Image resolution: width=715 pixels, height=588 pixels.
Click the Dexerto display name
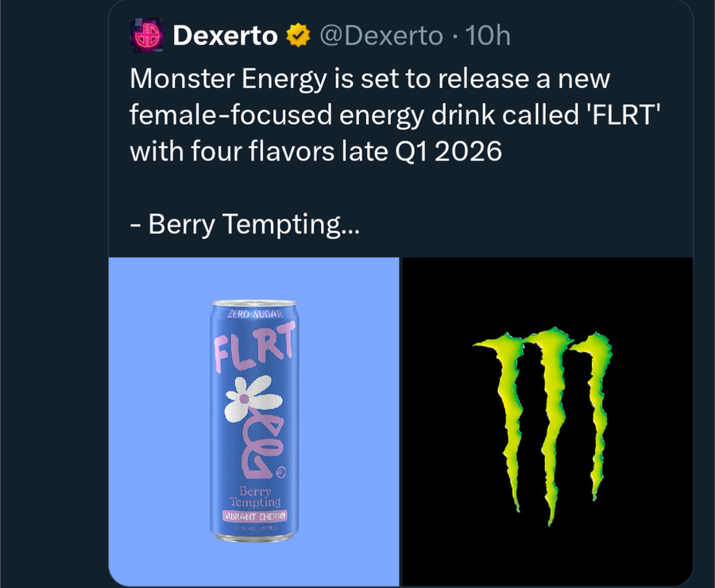226,36
